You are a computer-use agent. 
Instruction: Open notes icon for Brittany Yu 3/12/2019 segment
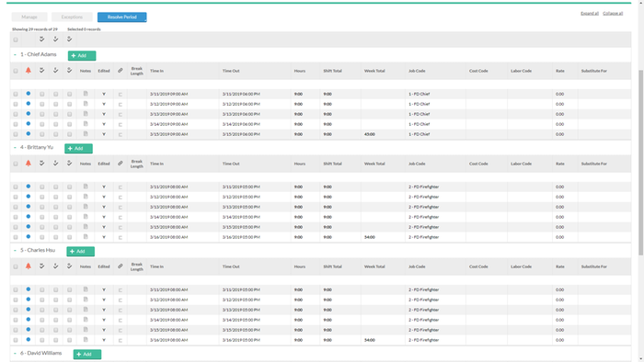(86, 197)
